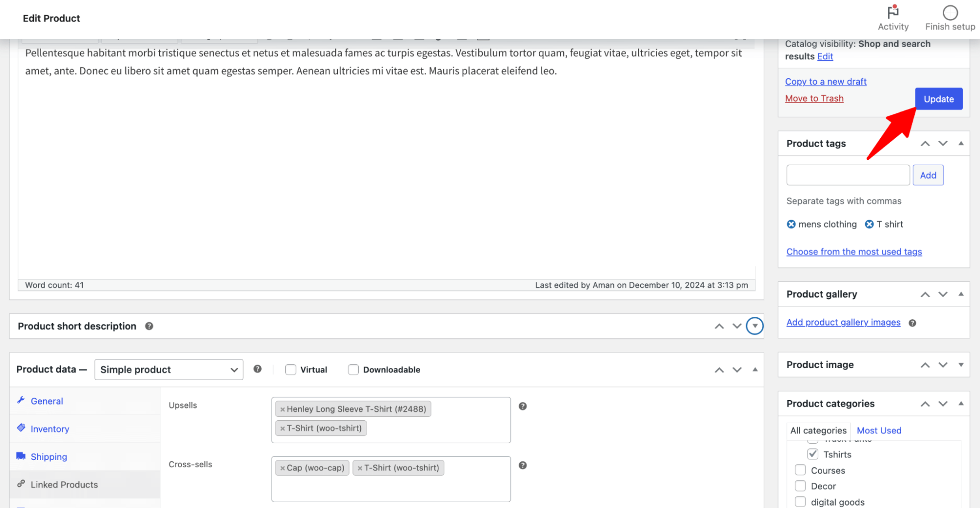Click the Update button
The width and height of the screenshot is (980, 508).
click(x=938, y=99)
